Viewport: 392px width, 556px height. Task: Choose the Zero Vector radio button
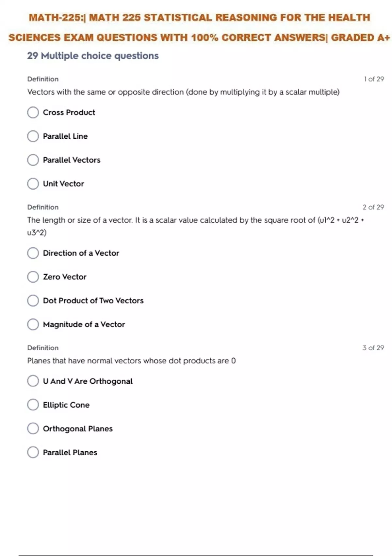click(x=33, y=277)
